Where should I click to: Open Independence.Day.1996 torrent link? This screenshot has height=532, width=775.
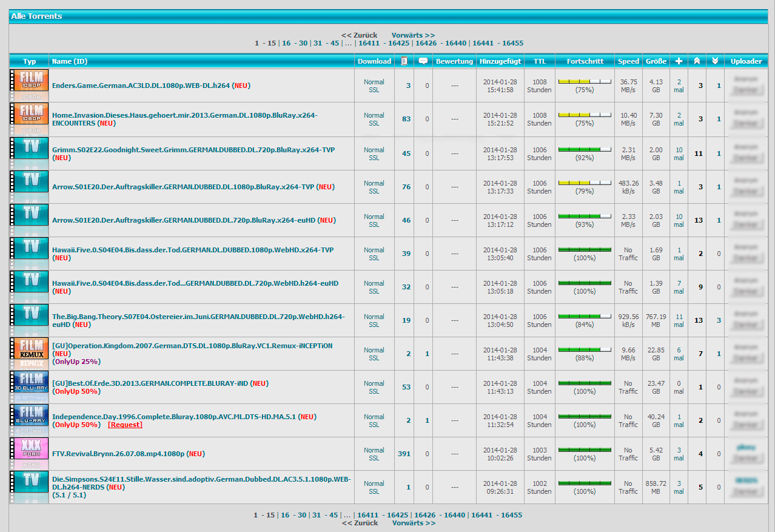[x=174, y=417]
